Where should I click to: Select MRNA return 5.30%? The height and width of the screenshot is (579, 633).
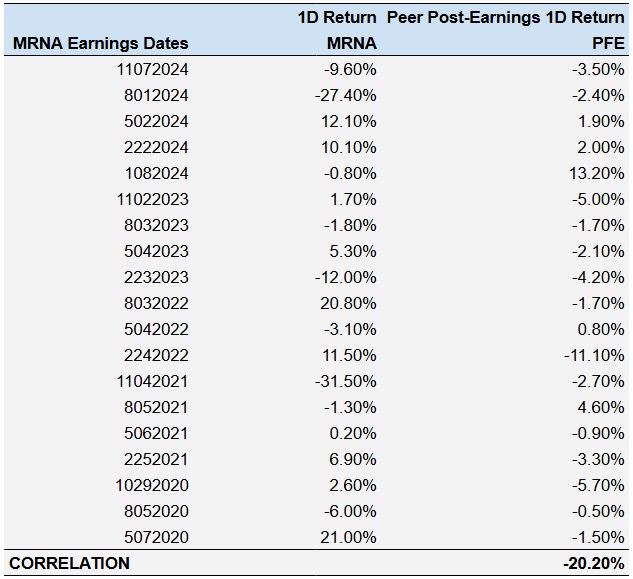tap(353, 252)
